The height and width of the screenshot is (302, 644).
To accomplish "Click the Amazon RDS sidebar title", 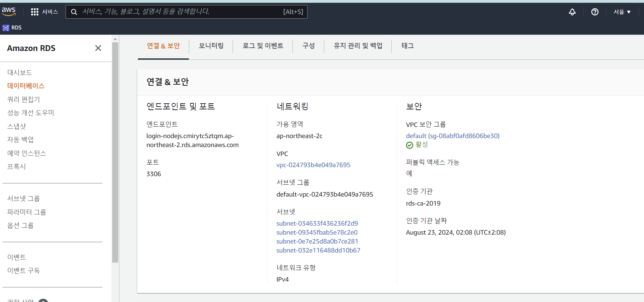I will [31, 48].
